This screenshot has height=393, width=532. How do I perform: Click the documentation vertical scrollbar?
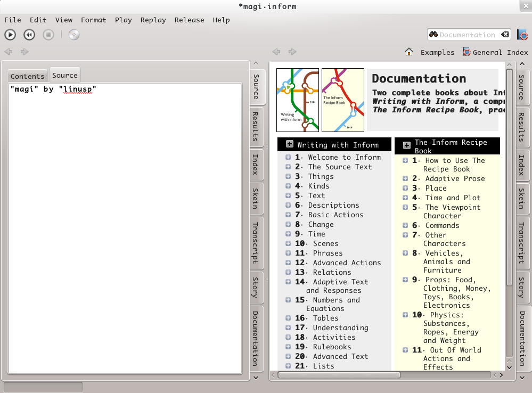509,176
